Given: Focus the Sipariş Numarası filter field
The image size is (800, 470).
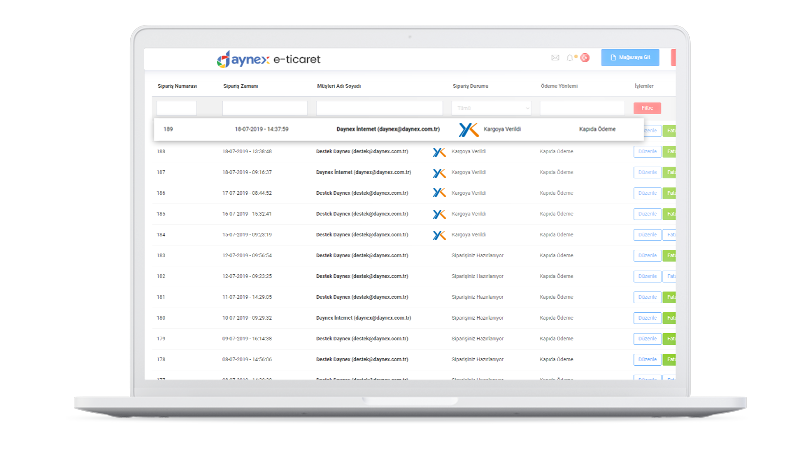Looking at the screenshot, I should [177, 108].
